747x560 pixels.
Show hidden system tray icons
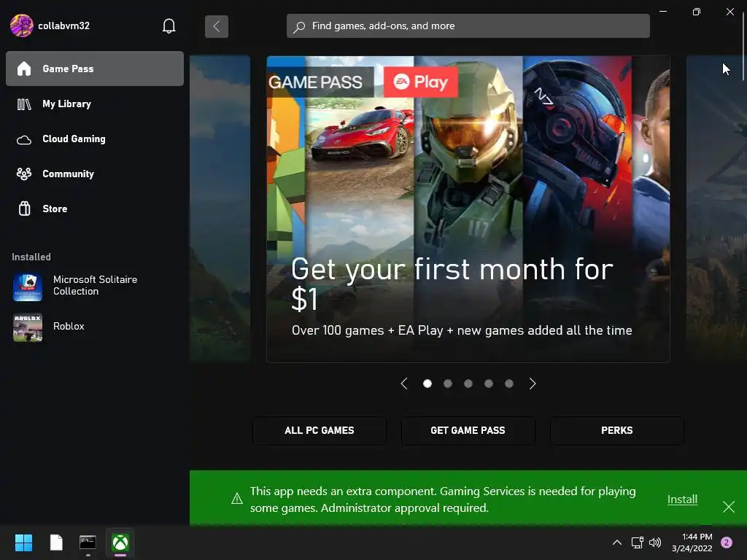click(x=617, y=542)
